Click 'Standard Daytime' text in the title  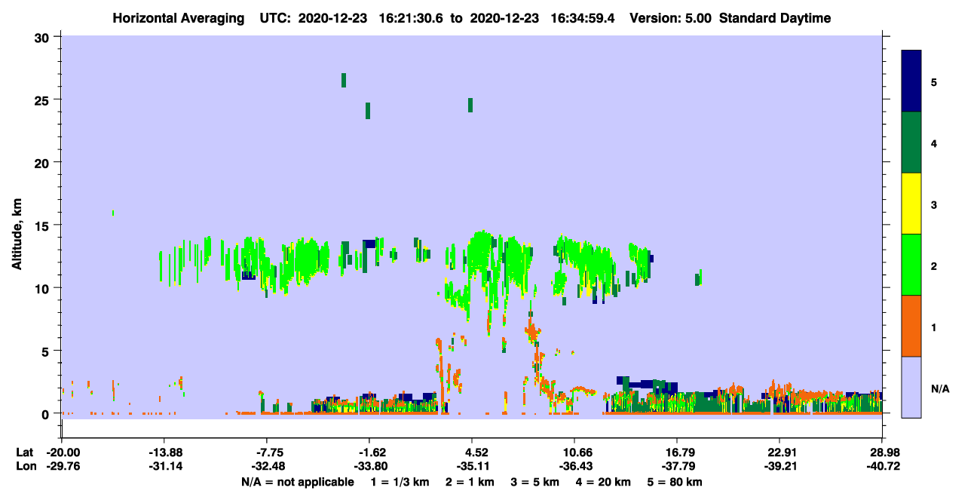click(x=775, y=18)
